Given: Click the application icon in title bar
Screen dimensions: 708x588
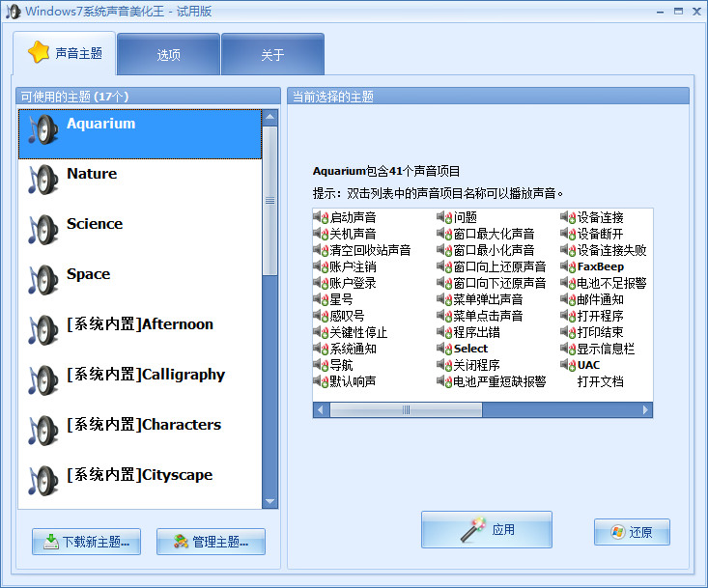Looking at the screenshot, I should [x=13, y=12].
